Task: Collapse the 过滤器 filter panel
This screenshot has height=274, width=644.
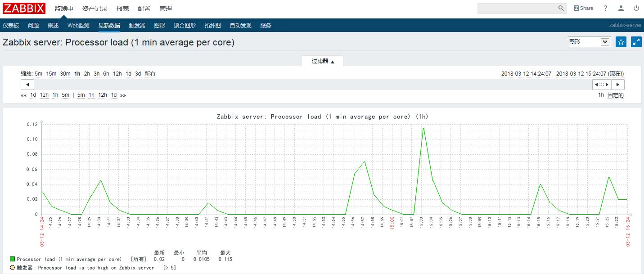Action: pos(323,61)
